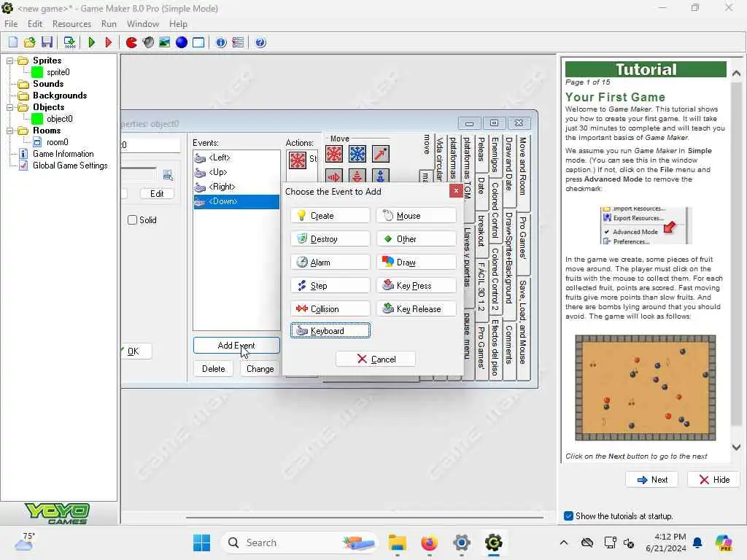Hide the tutorial panel
The image size is (747, 560).
(x=714, y=480)
